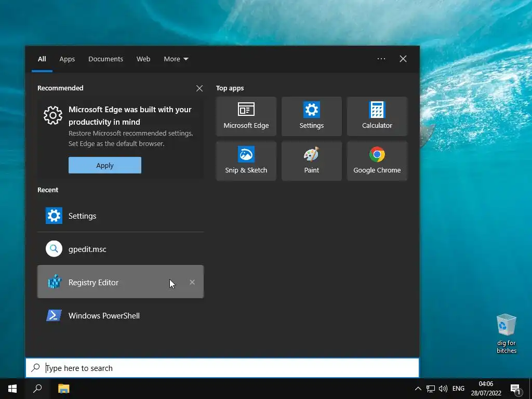The width and height of the screenshot is (532, 399).
Task: Apply the recommended Edge settings
Action: tap(105, 165)
